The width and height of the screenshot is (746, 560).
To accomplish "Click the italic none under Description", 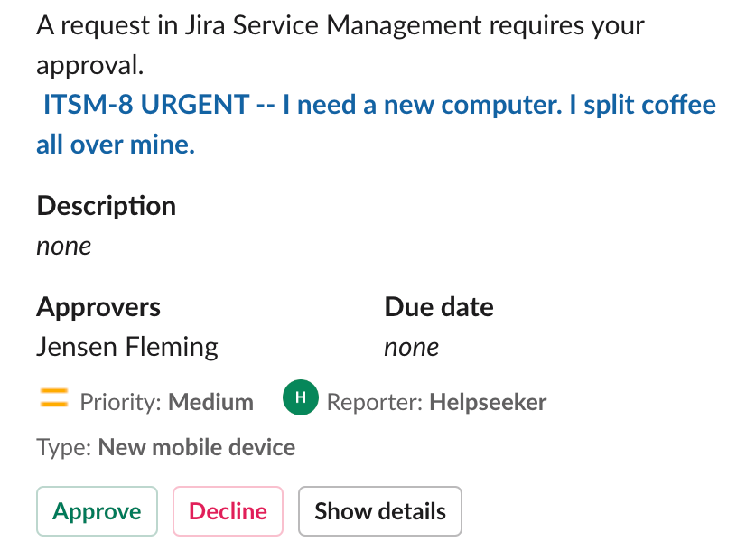I will click(x=63, y=245).
